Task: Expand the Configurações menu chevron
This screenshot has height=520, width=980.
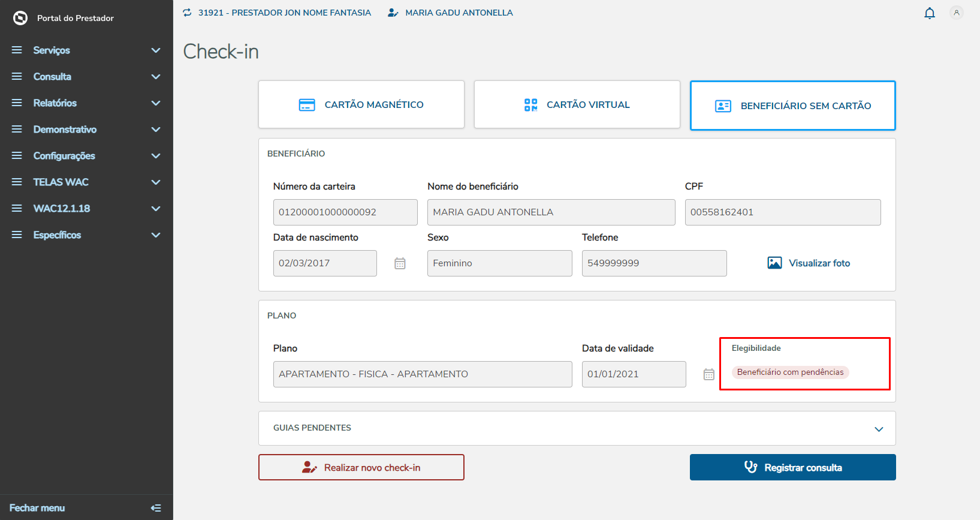Action: coord(156,156)
